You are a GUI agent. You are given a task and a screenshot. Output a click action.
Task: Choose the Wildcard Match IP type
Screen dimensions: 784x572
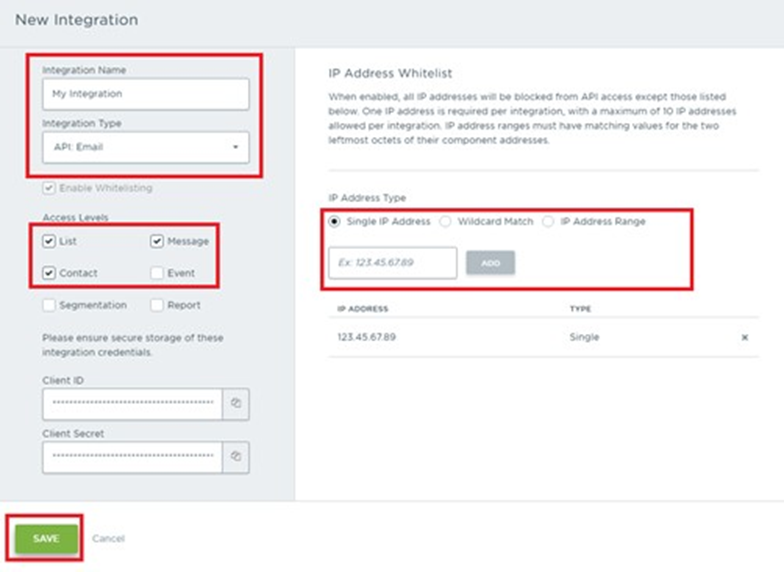click(446, 221)
